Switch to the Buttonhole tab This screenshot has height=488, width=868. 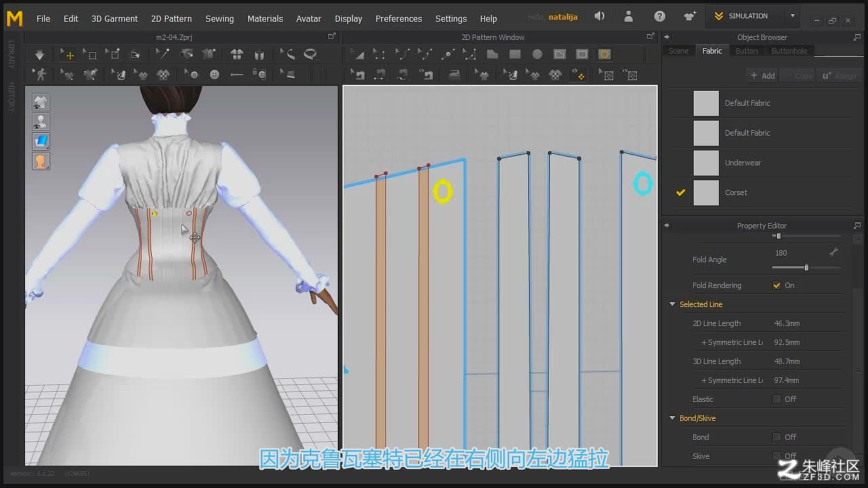pos(789,51)
